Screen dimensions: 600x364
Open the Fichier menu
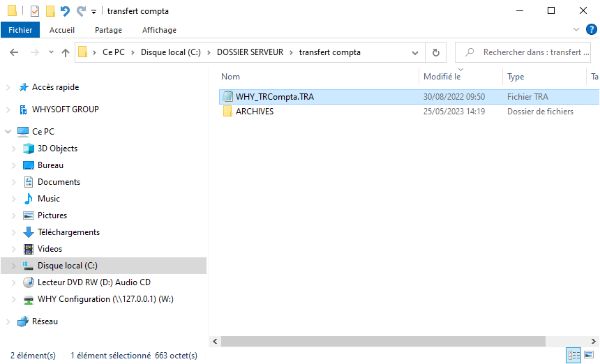click(x=20, y=30)
